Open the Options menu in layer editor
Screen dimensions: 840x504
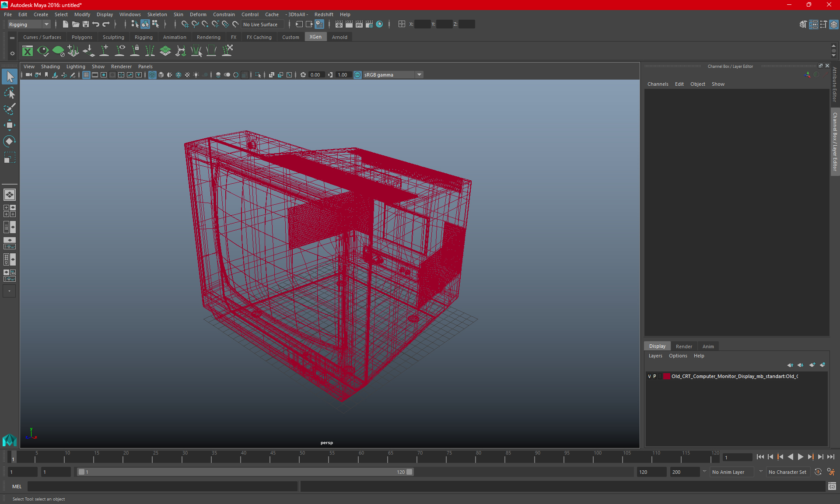coord(678,356)
